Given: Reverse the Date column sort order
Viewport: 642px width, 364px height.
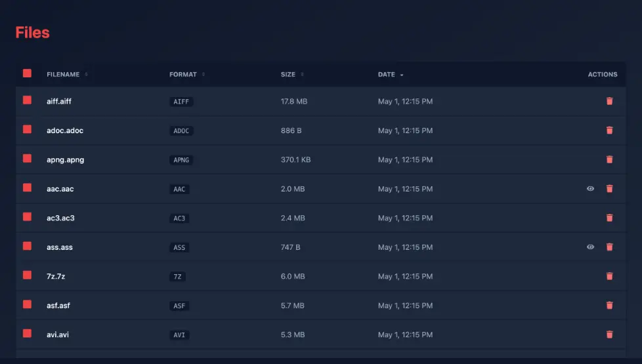Looking at the screenshot, I should coord(391,74).
